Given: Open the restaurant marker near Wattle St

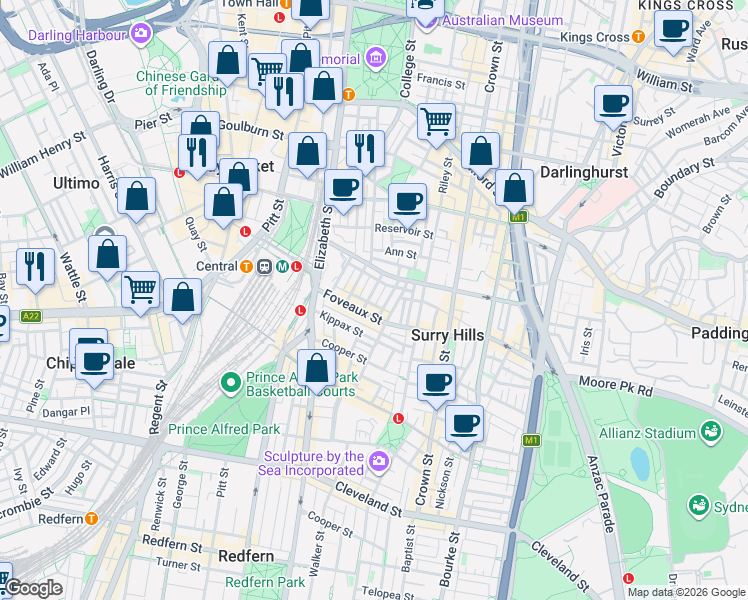Looking at the screenshot, I should click(x=35, y=268).
